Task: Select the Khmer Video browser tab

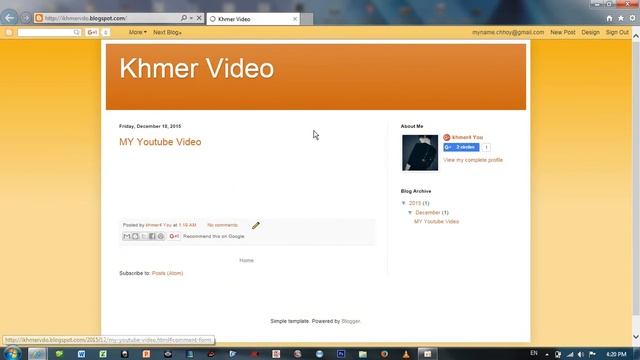Action: coord(253,19)
